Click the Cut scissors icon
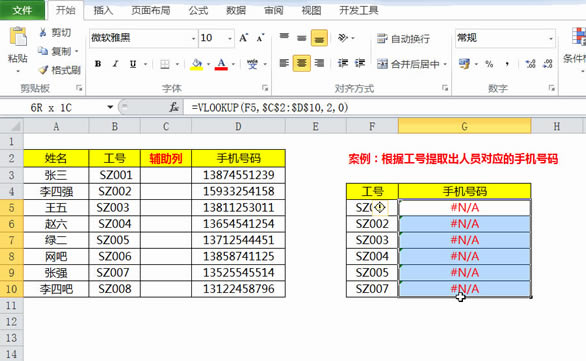This screenshot has height=361, width=586. point(43,33)
